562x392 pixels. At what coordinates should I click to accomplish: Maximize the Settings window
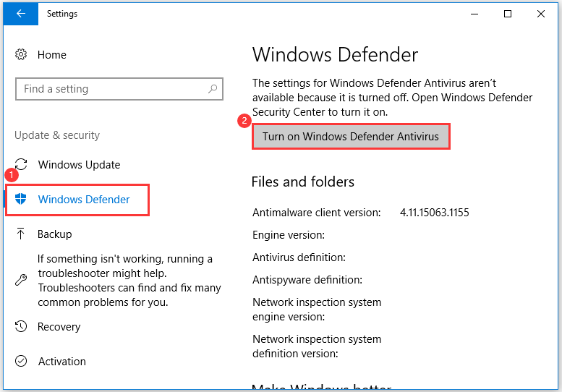tap(508, 14)
